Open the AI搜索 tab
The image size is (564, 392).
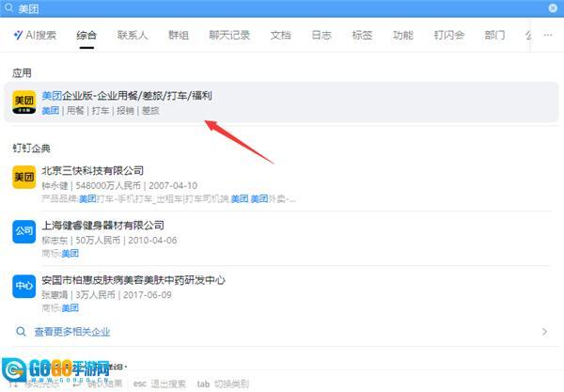point(35,36)
